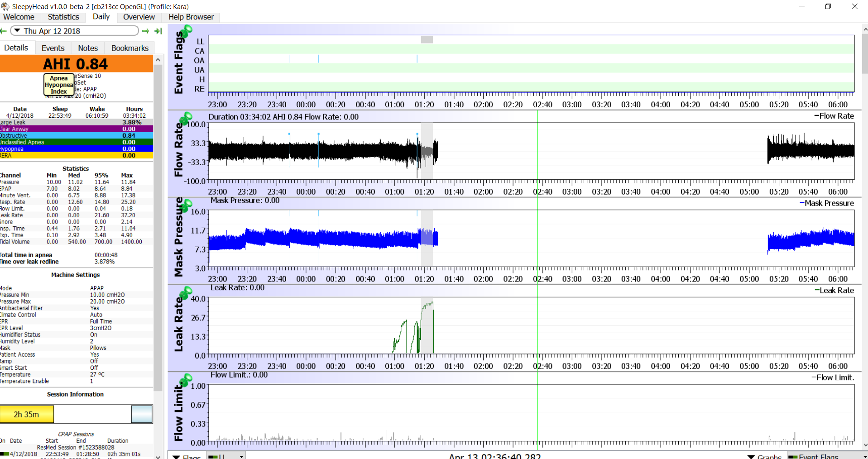Jump to the most recent day

tap(158, 31)
